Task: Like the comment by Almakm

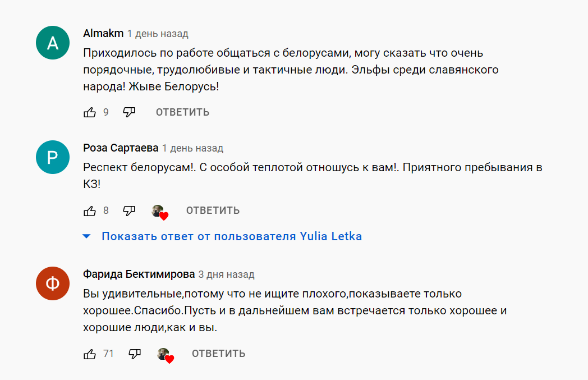Action: tap(90, 112)
